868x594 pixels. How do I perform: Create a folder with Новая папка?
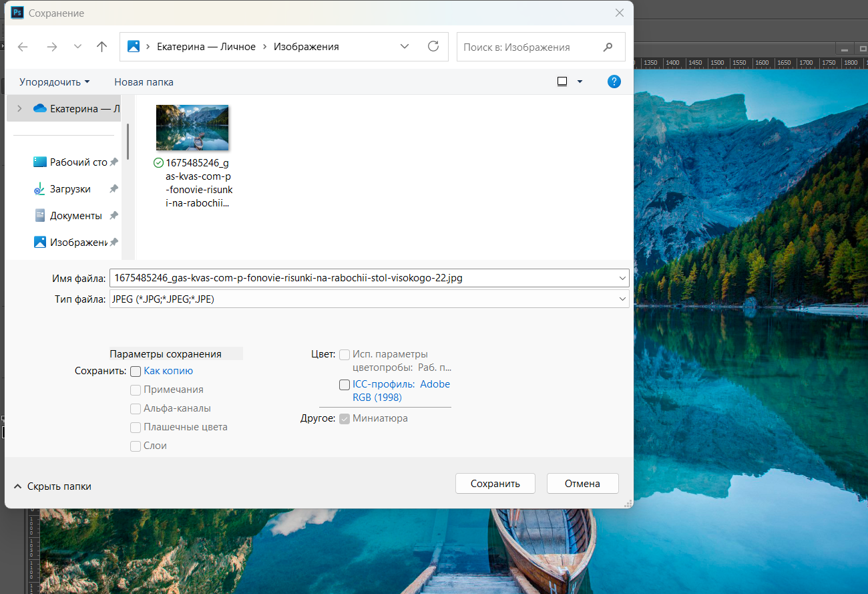point(144,82)
